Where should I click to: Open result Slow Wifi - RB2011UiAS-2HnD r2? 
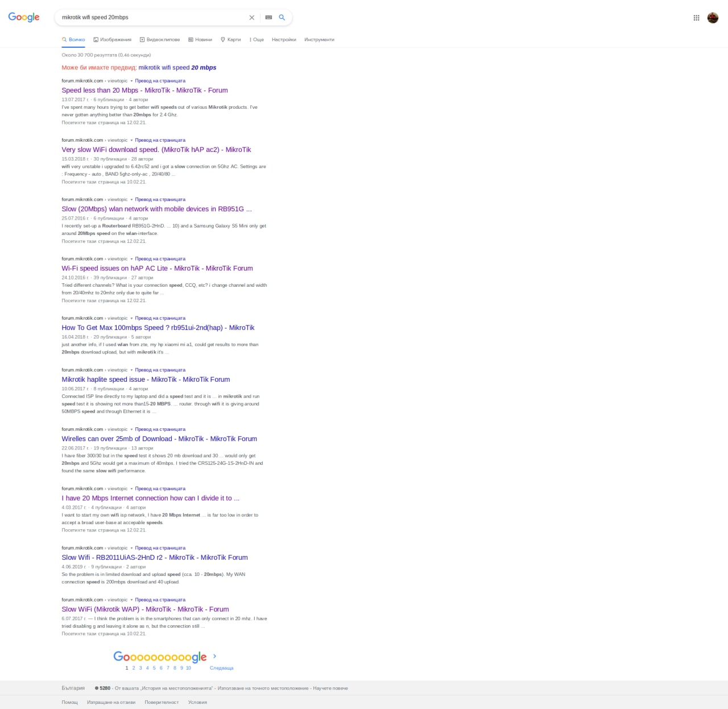(x=155, y=558)
